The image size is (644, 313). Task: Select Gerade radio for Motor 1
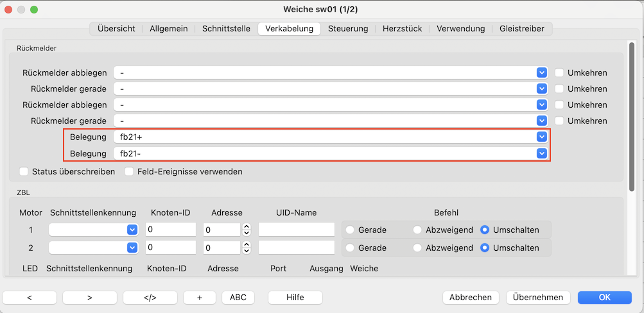pos(351,230)
